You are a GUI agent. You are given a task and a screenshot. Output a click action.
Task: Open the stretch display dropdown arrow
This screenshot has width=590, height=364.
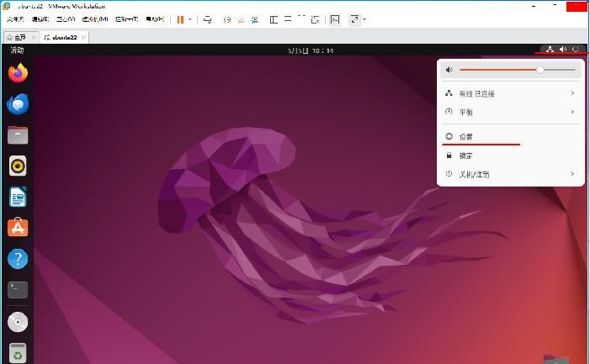[x=364, y=19]
